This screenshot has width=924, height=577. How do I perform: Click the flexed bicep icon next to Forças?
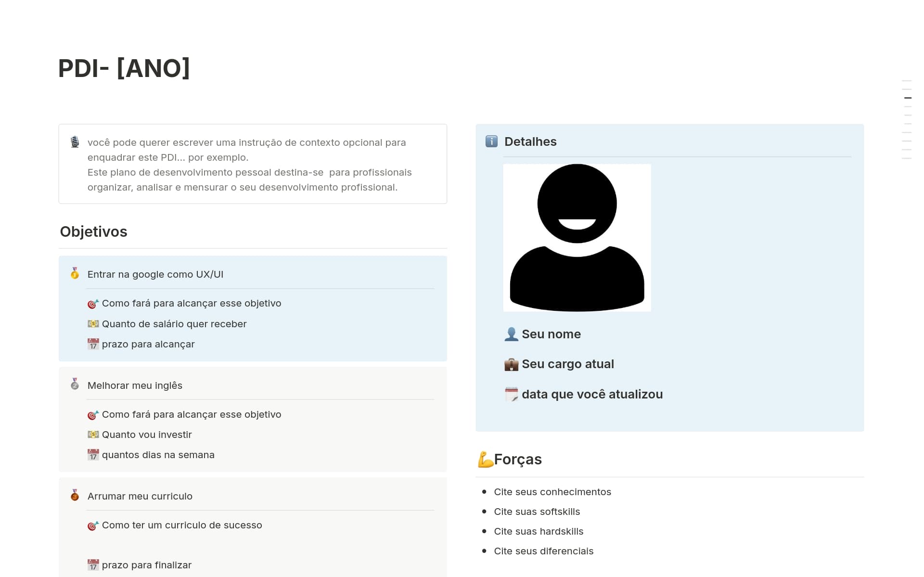(x=485, y=460)
